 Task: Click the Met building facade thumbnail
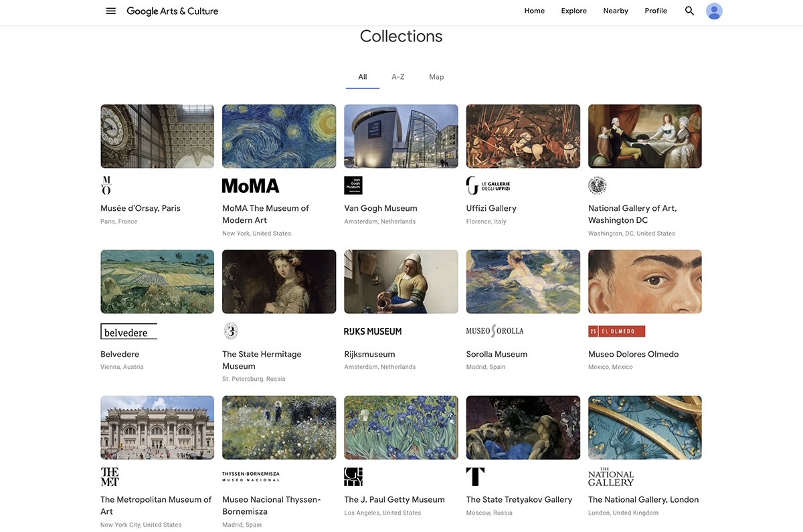click(157, 428)
